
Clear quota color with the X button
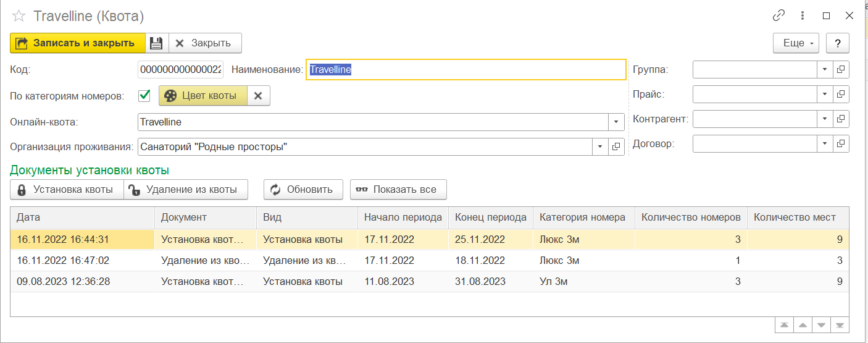[259, 96]
